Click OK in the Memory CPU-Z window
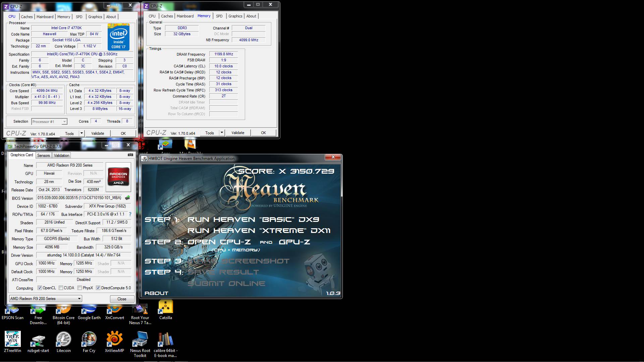The height and width of the screenshot is (362, 644). pos(263,133)
